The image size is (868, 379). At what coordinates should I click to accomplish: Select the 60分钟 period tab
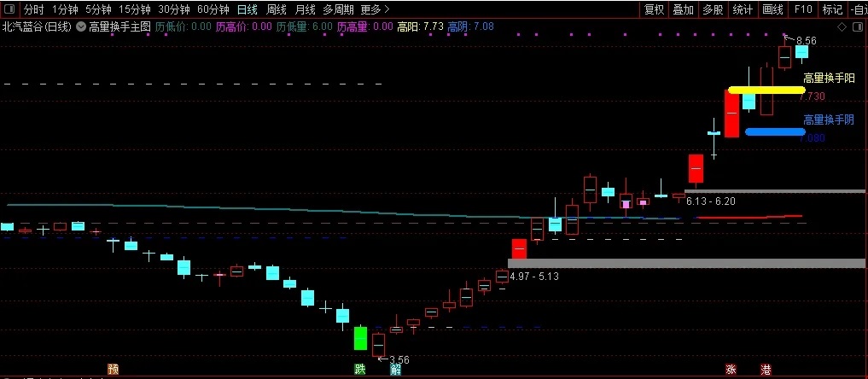(x=213, y=9)
